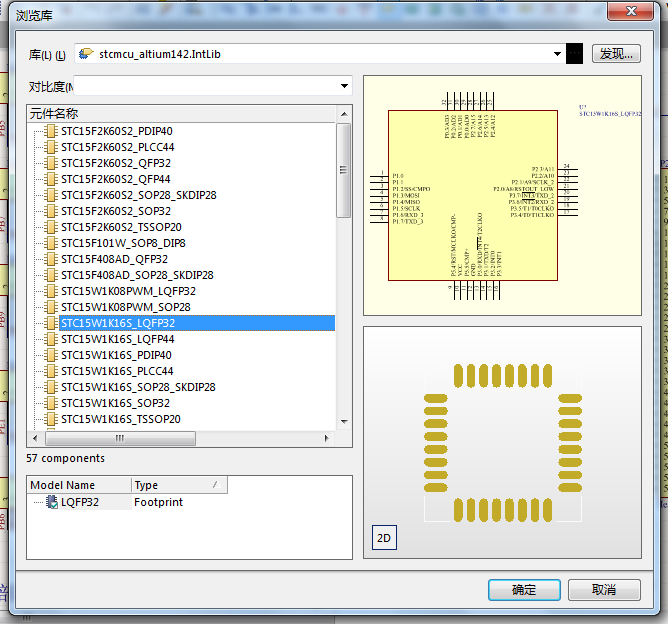Image resolution: width=668 pixels, height=624 pixels.
Task: Select STC15W1K16S_PDIP40 in the component list
Action: coord(116,355)
